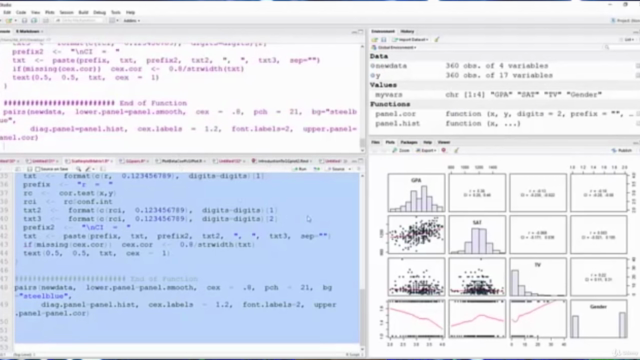Open the Session menu
The height and width of the screenshot is (360, 640).
[x=66, y=13]
